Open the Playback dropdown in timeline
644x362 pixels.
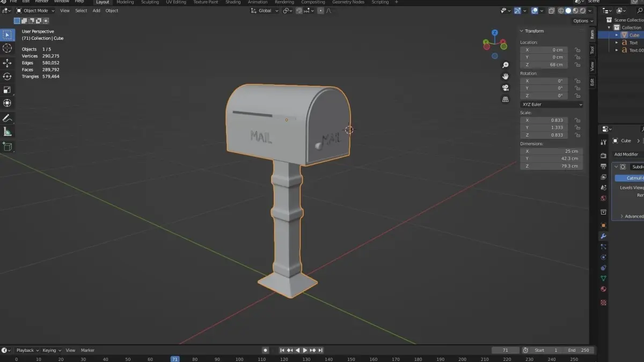26,350
